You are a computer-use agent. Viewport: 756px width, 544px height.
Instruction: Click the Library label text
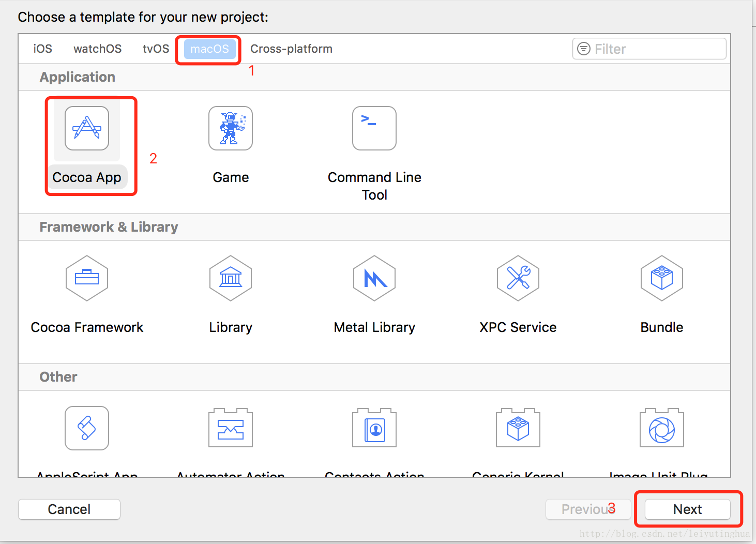coord(231,327)
